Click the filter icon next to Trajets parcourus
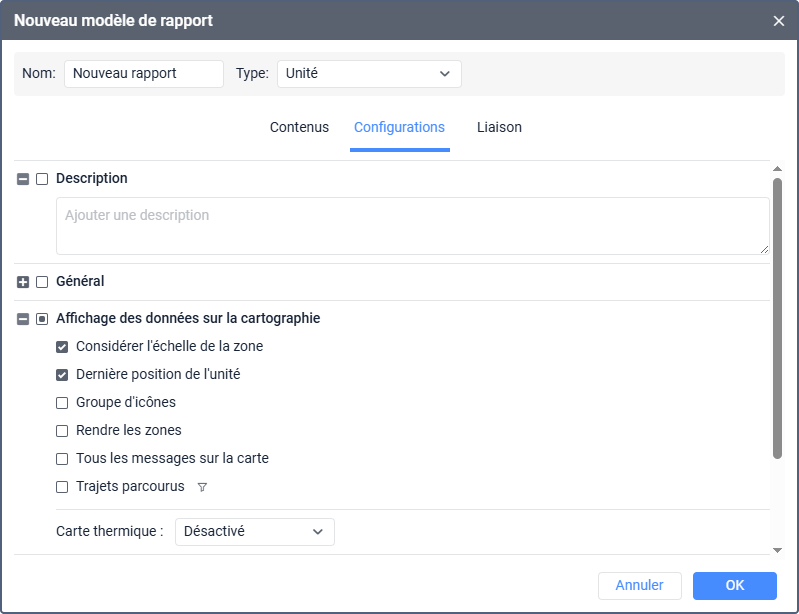 tap(202, 487)
